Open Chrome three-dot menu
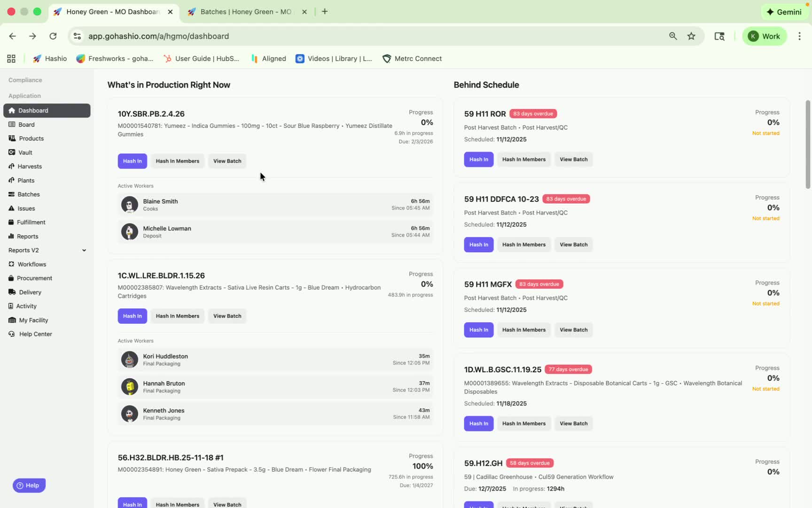This screenshot has height=508, width=812. pos(799,36)
